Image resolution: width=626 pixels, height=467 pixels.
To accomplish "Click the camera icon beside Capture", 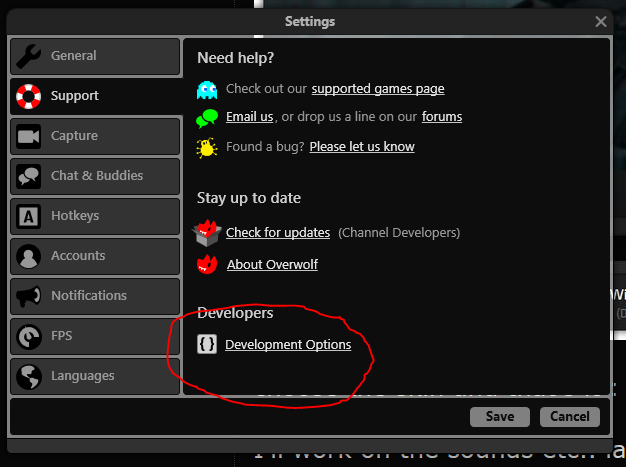I will pos(28,136).
